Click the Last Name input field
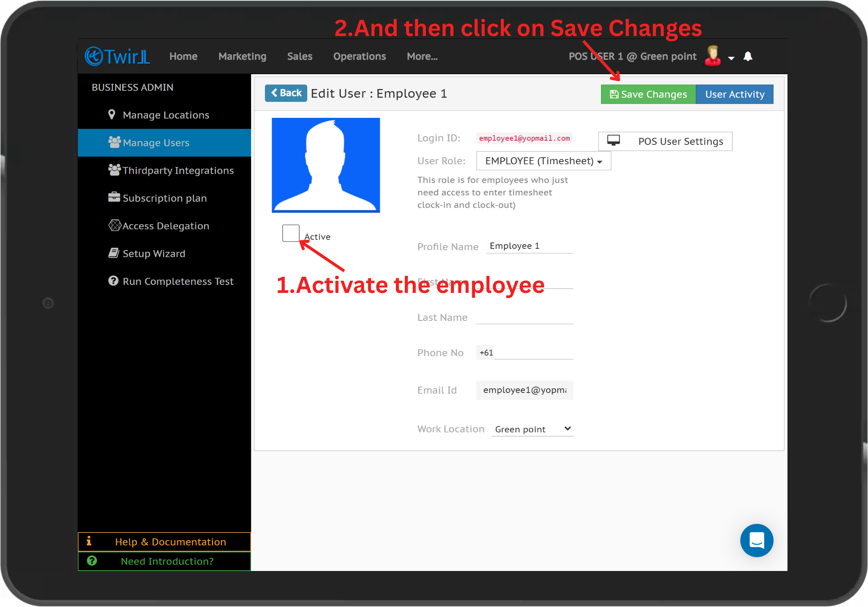This screenshot has width=868, height=607. tap(524, 317)
